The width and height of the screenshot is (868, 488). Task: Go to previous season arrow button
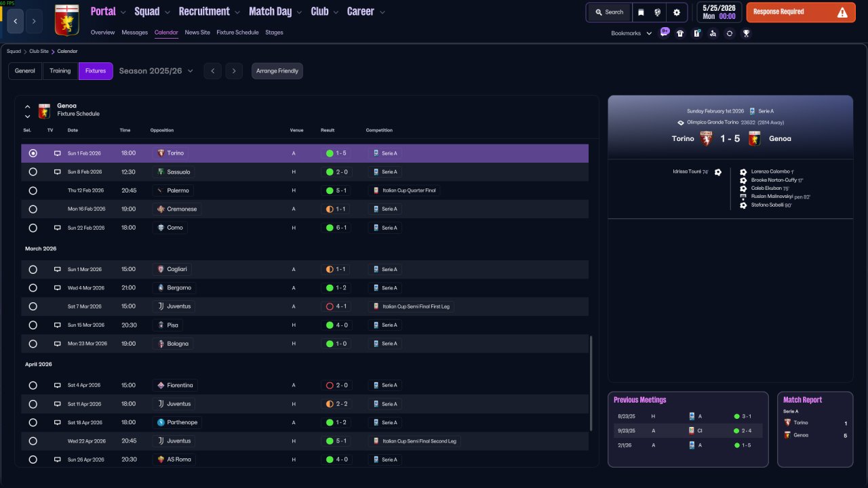[212, 71]
